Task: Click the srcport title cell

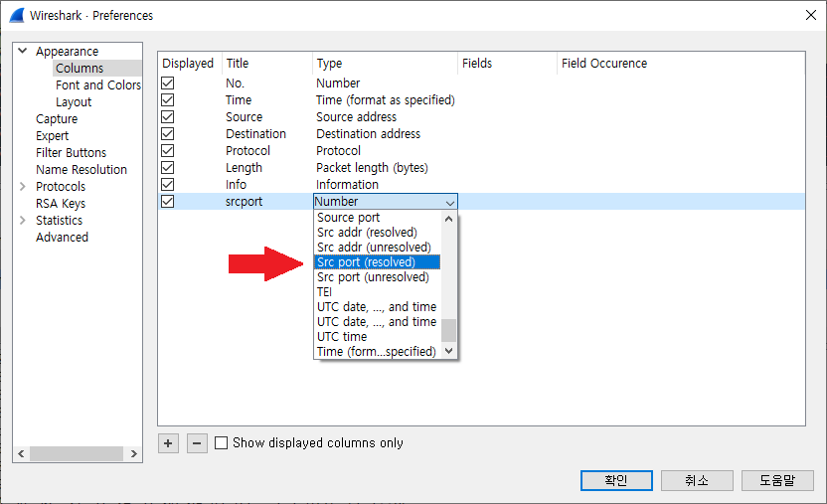Action: pos(244,202)
